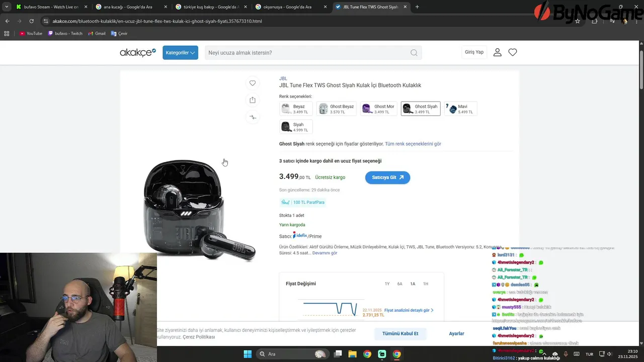
Task: Open new tab with plus button
Action: click(417, 7)
